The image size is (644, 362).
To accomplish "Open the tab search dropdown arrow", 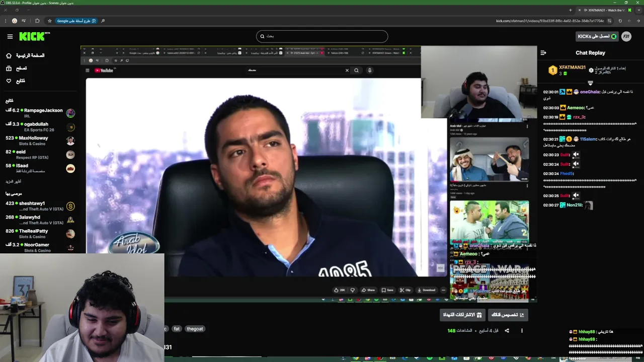I will point(639,10).
